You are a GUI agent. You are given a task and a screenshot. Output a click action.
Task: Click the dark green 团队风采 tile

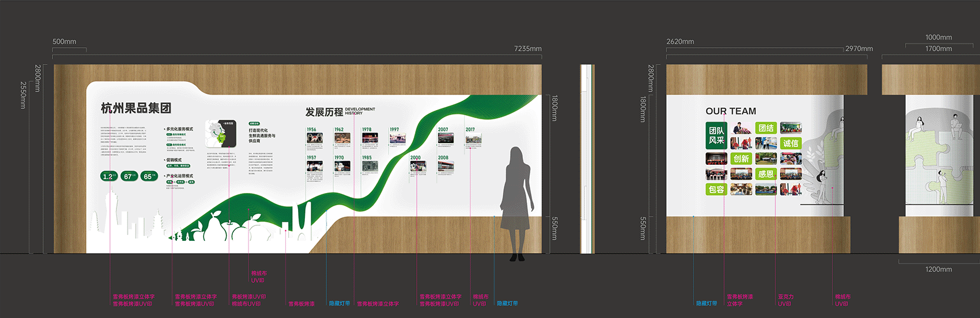point(717,135)
